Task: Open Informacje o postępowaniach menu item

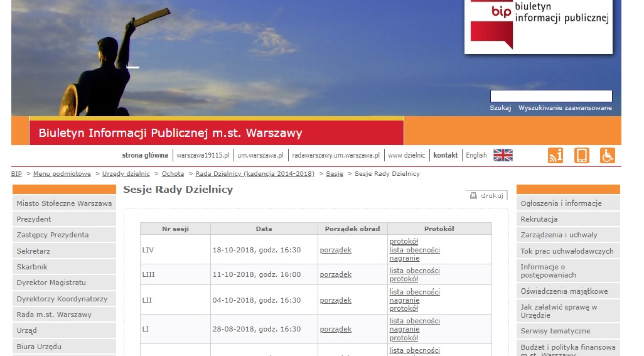Action: tap(568, 271)
